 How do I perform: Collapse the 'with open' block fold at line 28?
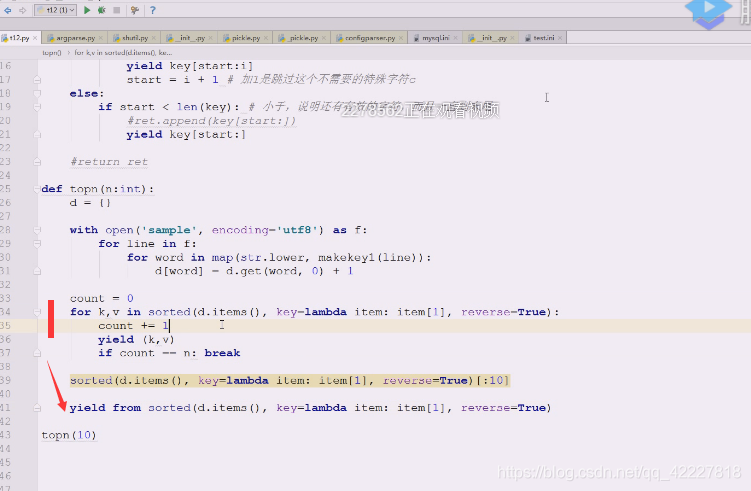point(37,230)
